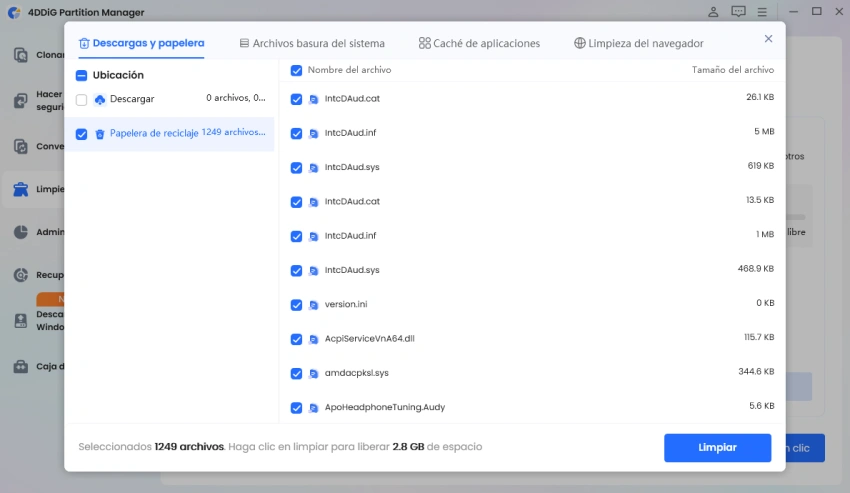Click the file icon next to IntcDAud.inf 1 MB

click(x=313, y=236)
